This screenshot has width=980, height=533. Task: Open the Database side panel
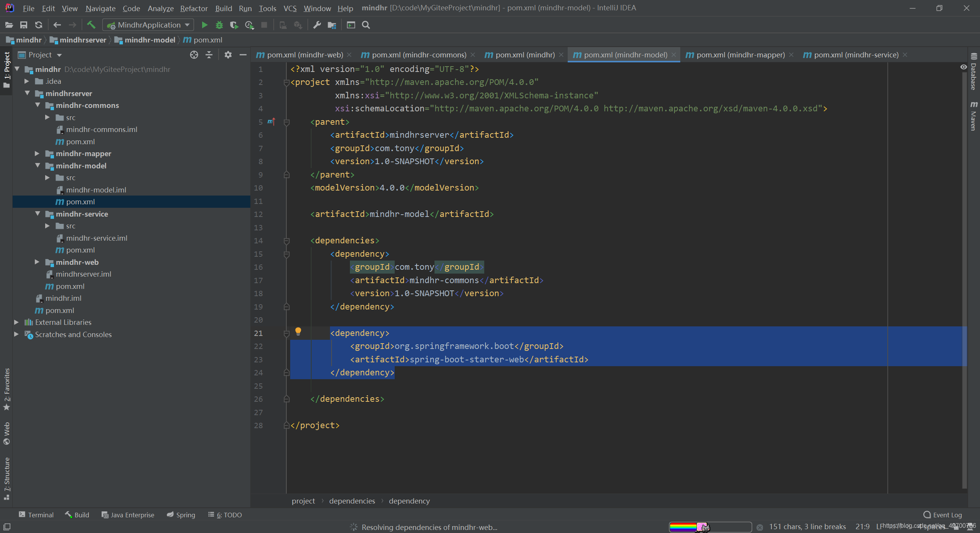[973, 72]
